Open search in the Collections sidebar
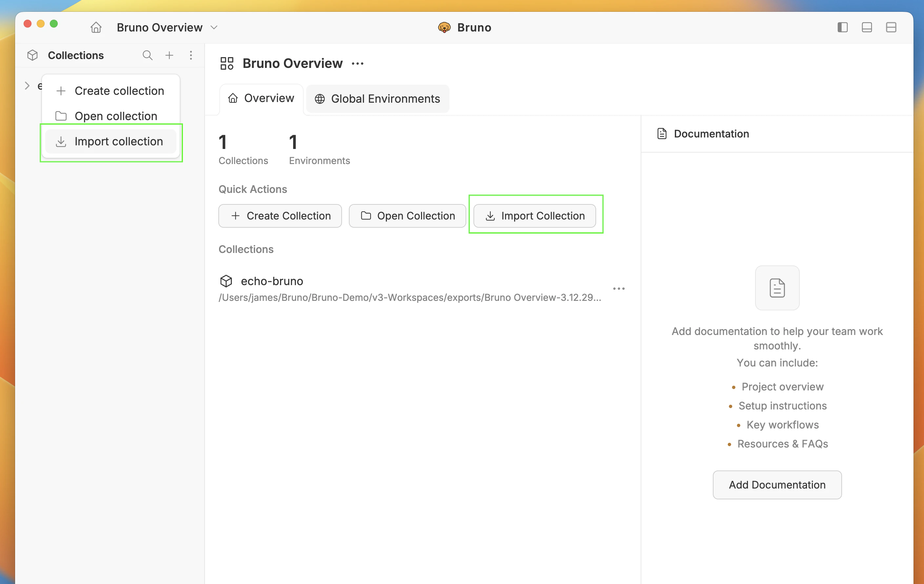 click(147, 55)
